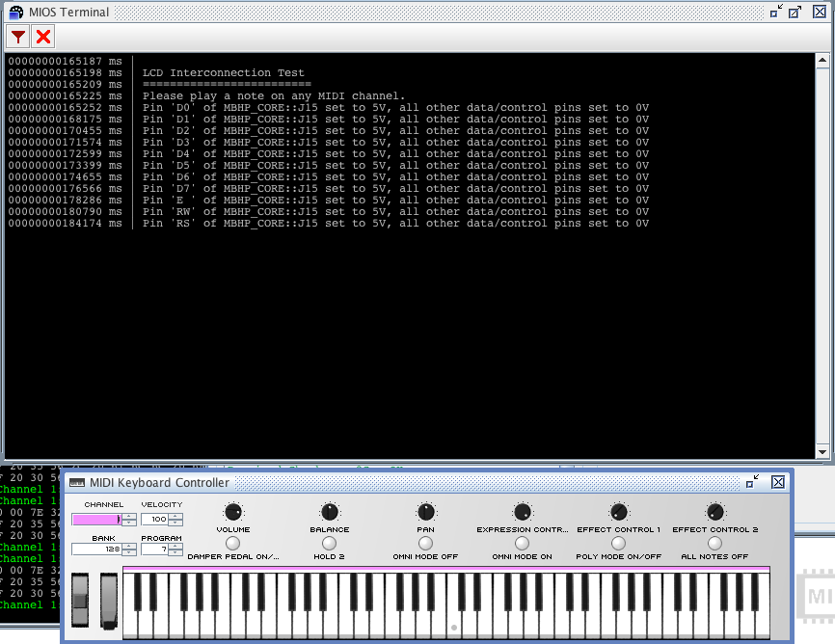
Task: Click the Volume knob
Action: click(x=233, y=512)
